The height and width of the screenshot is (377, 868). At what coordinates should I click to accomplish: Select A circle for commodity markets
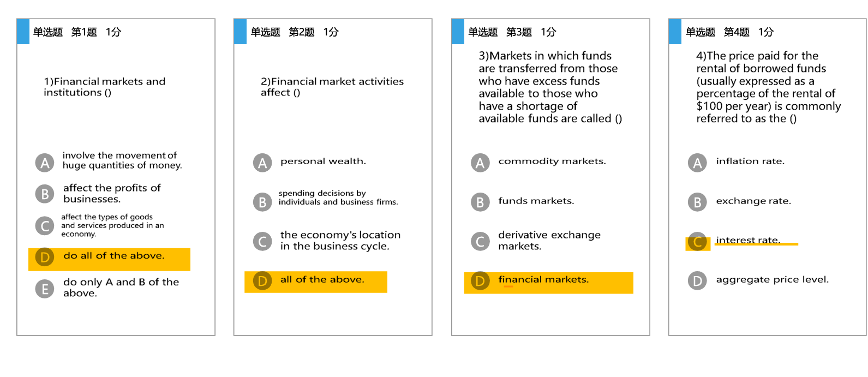480,163
